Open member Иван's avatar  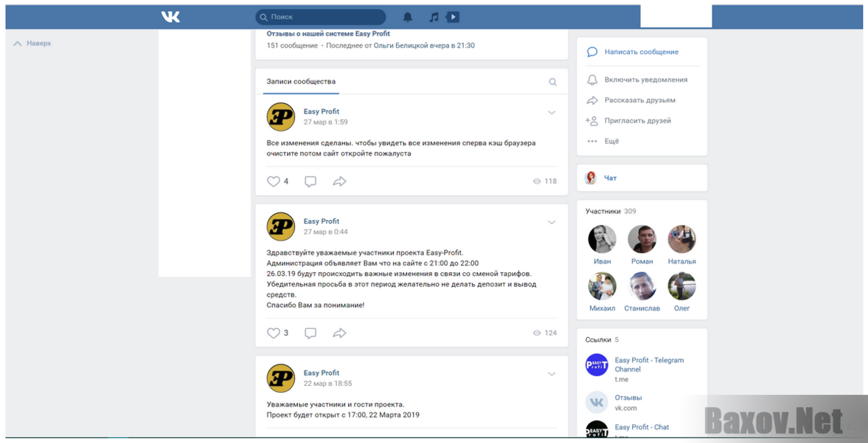[602, 239]
